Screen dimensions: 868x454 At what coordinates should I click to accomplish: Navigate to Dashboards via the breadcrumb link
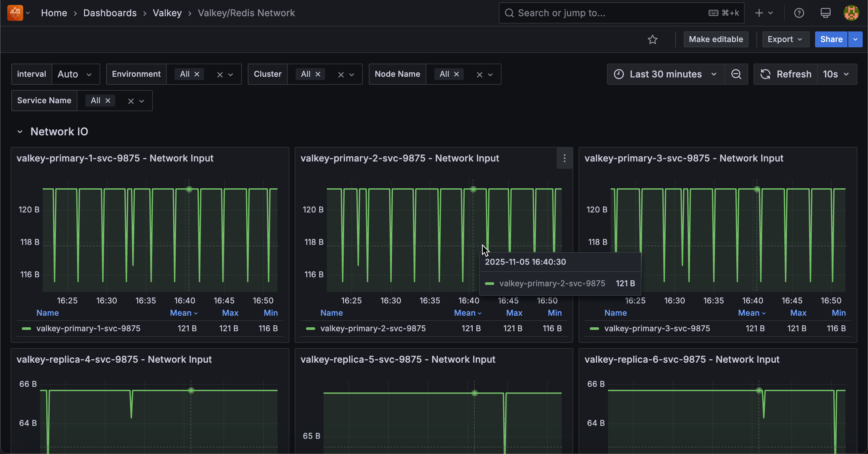110,13
